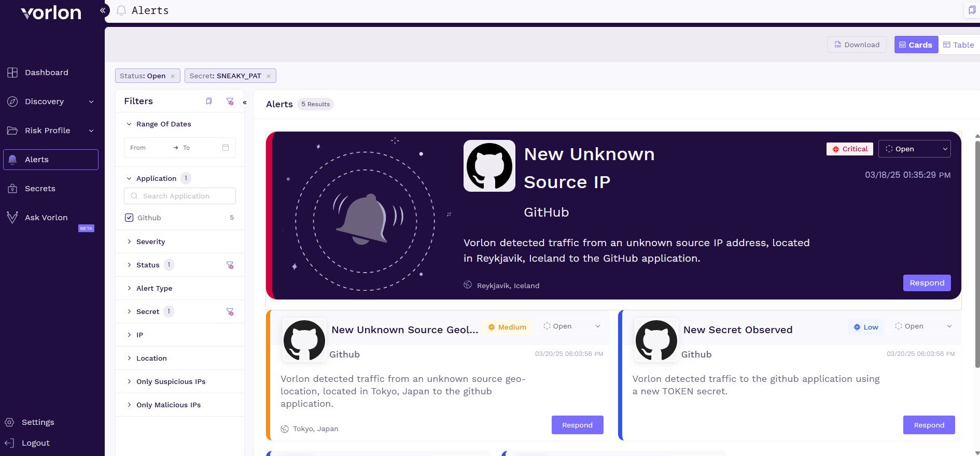
Task: Save filters with the bookmark icon
Action: tap(209, 101)
